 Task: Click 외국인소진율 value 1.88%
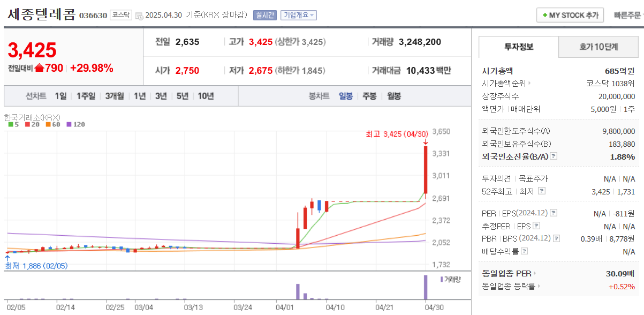(x=623, y=157)
